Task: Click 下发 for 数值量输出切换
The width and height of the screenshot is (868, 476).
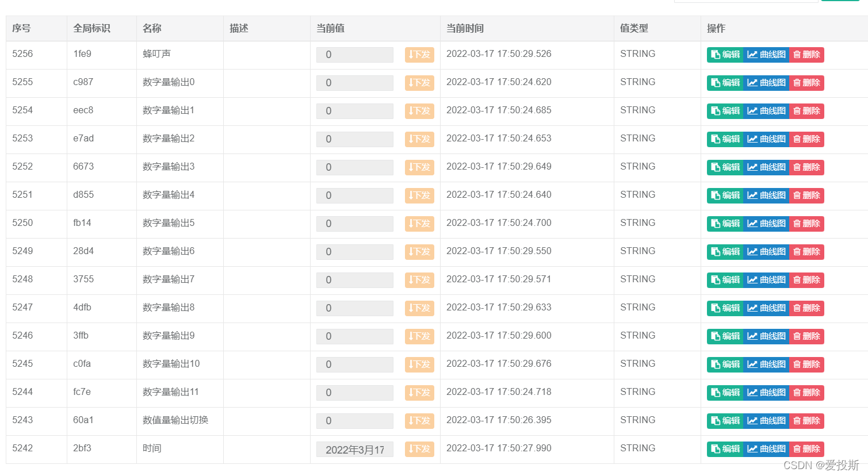Action: pos(419,421)
